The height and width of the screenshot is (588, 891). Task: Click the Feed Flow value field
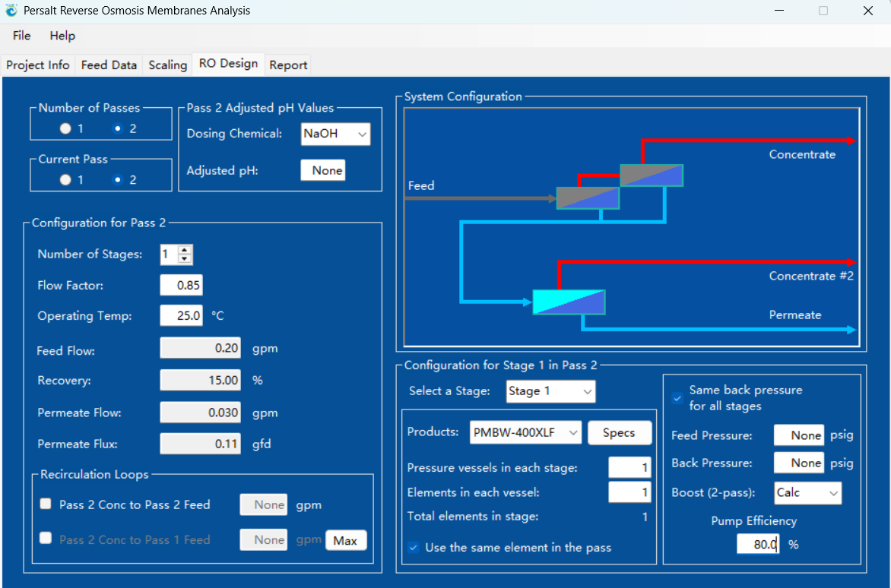[x=201, y=348]
